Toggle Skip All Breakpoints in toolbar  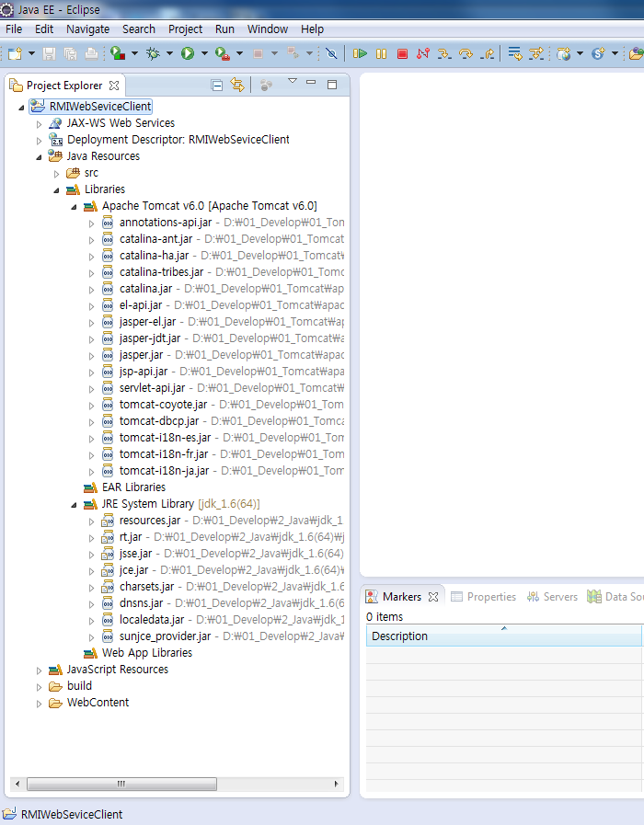pyautogui.click(x=331, y=54)
